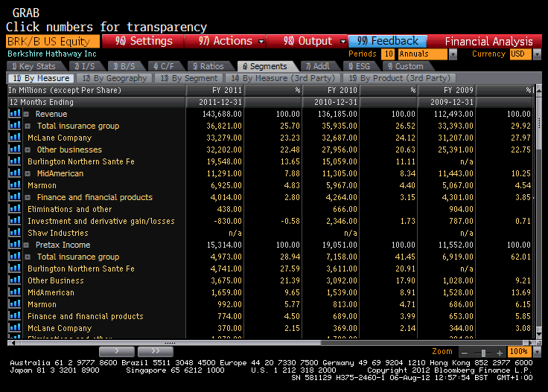The height and width of the screenshot is (392, 548).
Task: Select By Product (3rd Party) view
Action: coord(400,78)
